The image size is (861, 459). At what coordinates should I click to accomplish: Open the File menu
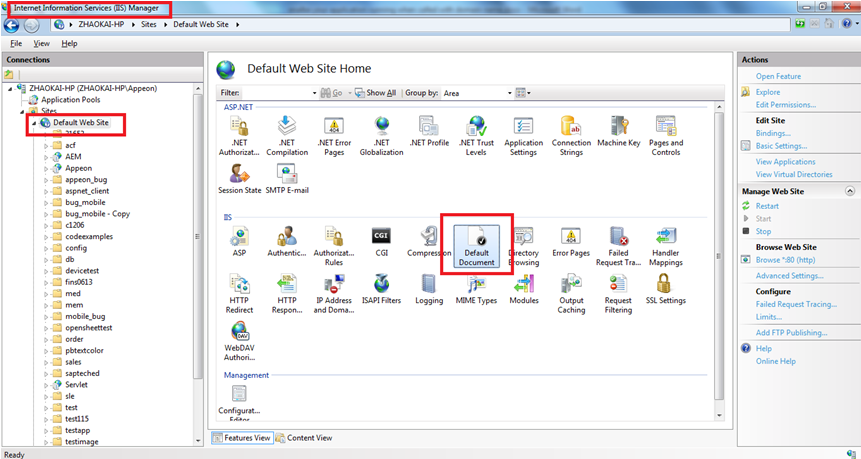point(16,43)
